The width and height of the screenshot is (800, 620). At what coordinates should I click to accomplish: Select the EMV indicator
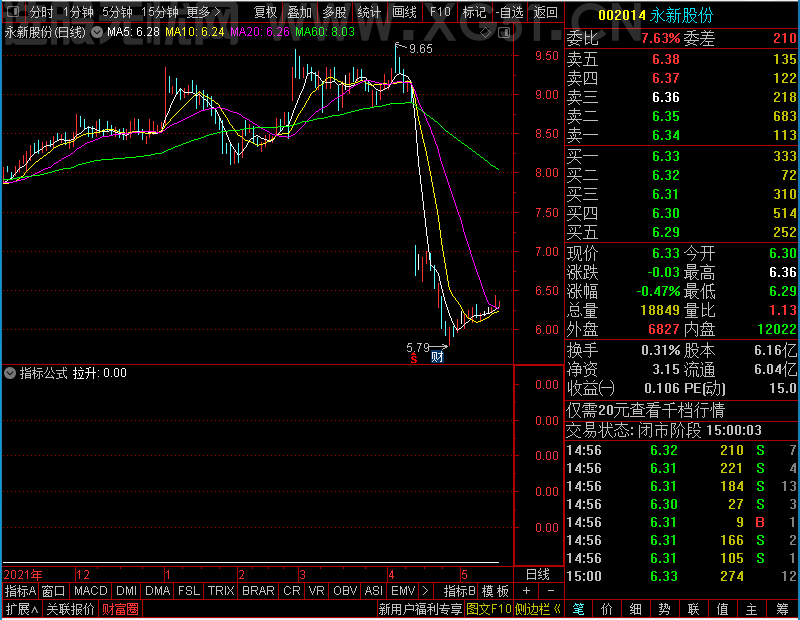pos(403,591)
